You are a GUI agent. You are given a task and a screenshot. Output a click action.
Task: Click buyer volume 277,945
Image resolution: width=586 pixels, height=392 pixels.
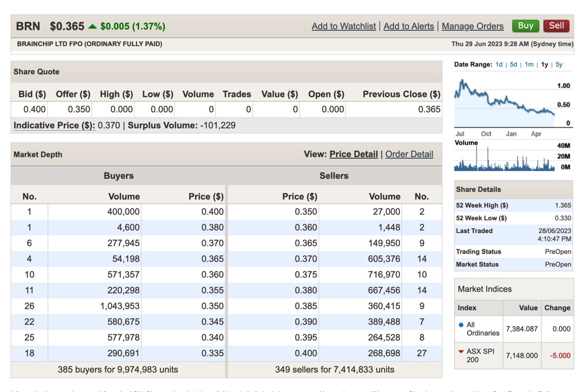(124, 243)
